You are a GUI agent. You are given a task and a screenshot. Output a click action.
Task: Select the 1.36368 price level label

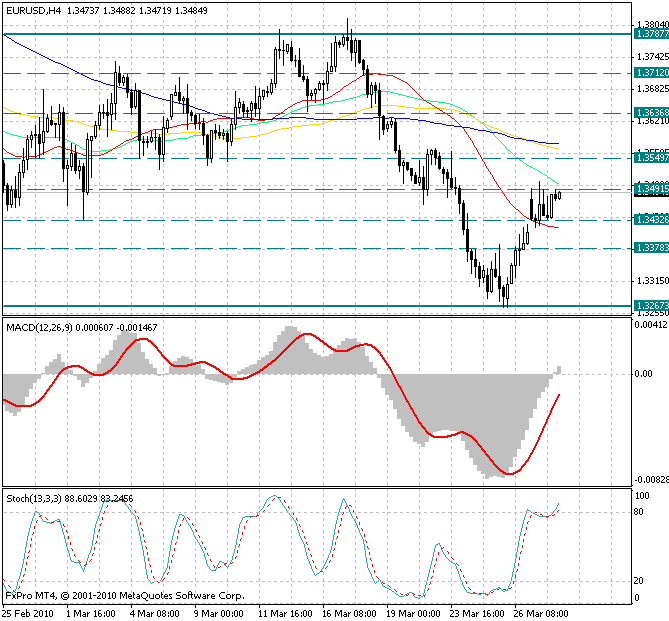[652, 113]
